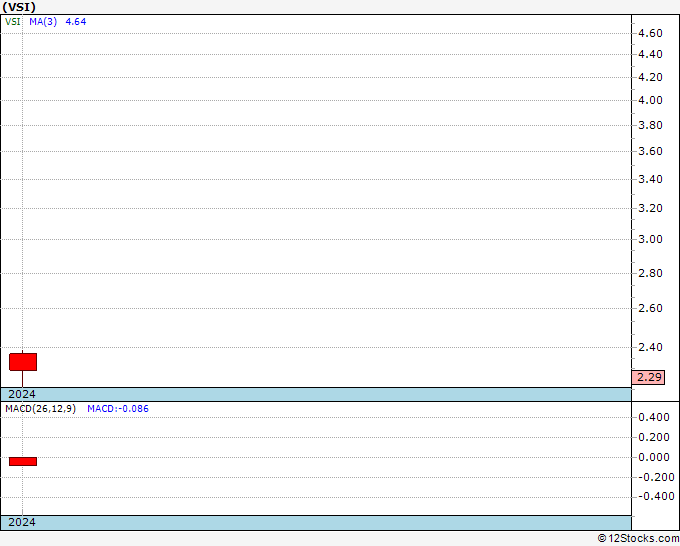Click the green VSI legend label

coord(12,22)
